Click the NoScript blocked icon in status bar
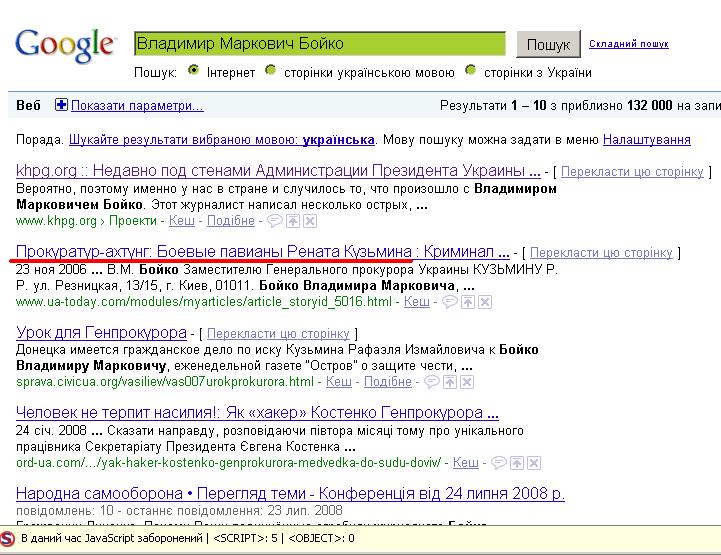The image size is (721, 555). (x=7, y=538)
